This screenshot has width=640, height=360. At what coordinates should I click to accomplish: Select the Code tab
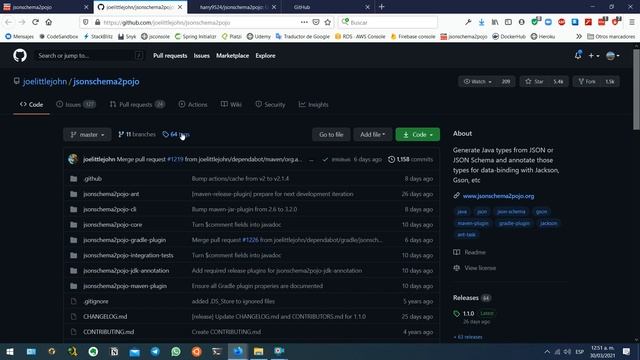[31, 104]
